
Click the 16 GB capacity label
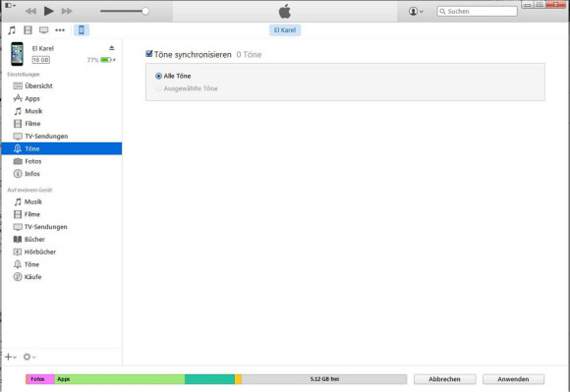point(40,60)
